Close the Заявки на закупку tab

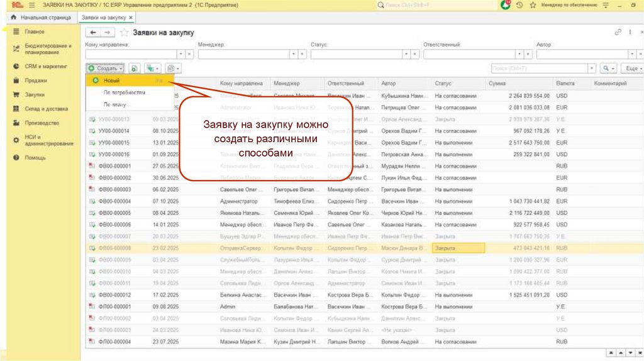(x=131, y=18)
